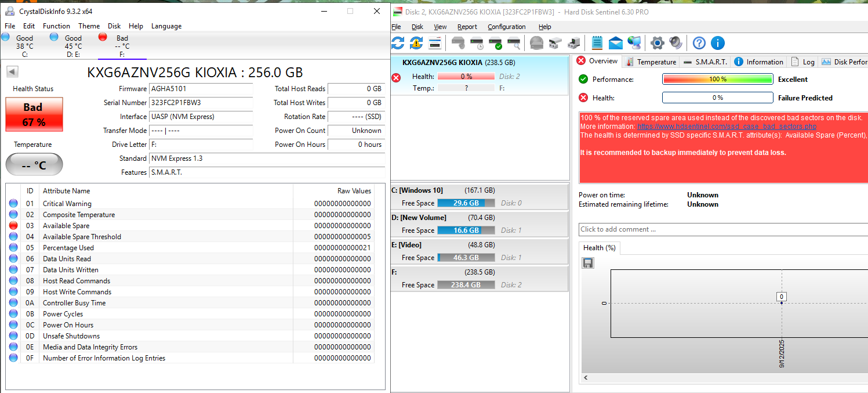Image resolution: width=868 pixels, height=393 pixels.
Task: Open the gear configuration icon in Hard Disk Sentinel
Action: coord(657,43)
